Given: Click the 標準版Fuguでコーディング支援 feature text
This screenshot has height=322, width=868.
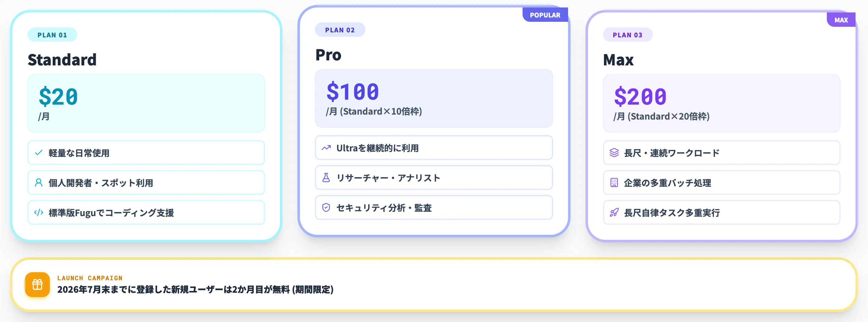Looking at the screenshot, I should (x=111, y=213).
